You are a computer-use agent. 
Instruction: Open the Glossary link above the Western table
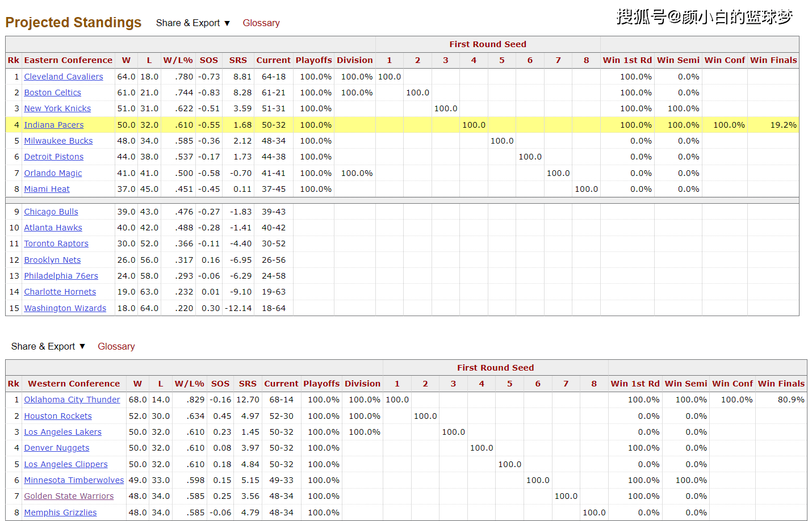116,347
